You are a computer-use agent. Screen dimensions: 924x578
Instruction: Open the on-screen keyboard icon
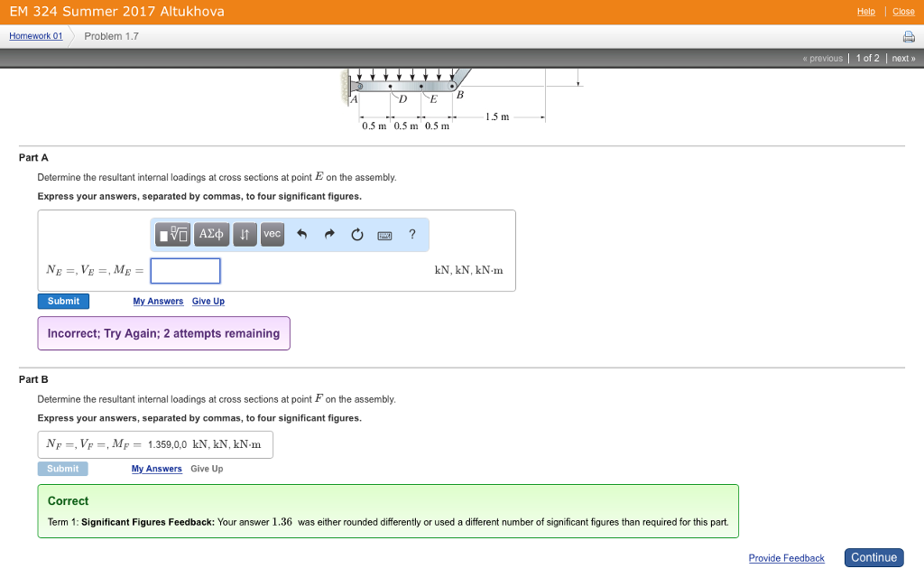[384, 234]
